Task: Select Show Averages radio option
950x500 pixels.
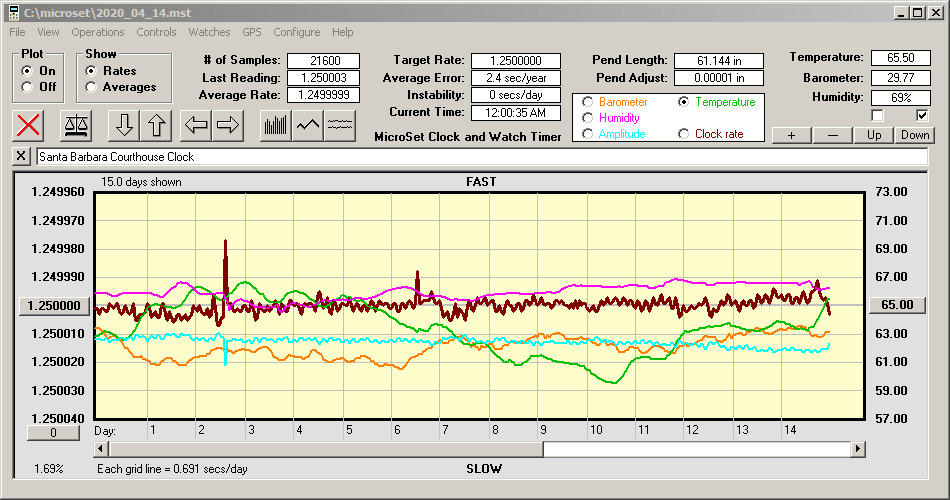Action: pos(91,87)
